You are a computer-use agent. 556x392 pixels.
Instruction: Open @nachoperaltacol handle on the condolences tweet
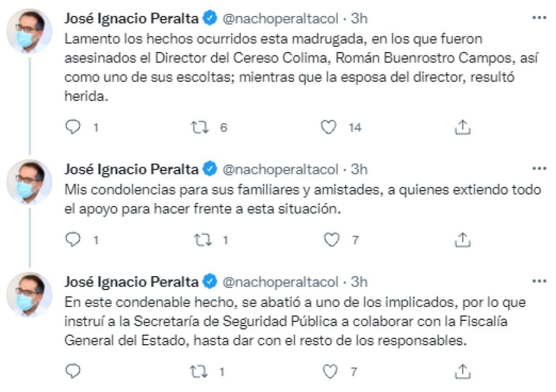coord(281,169)
